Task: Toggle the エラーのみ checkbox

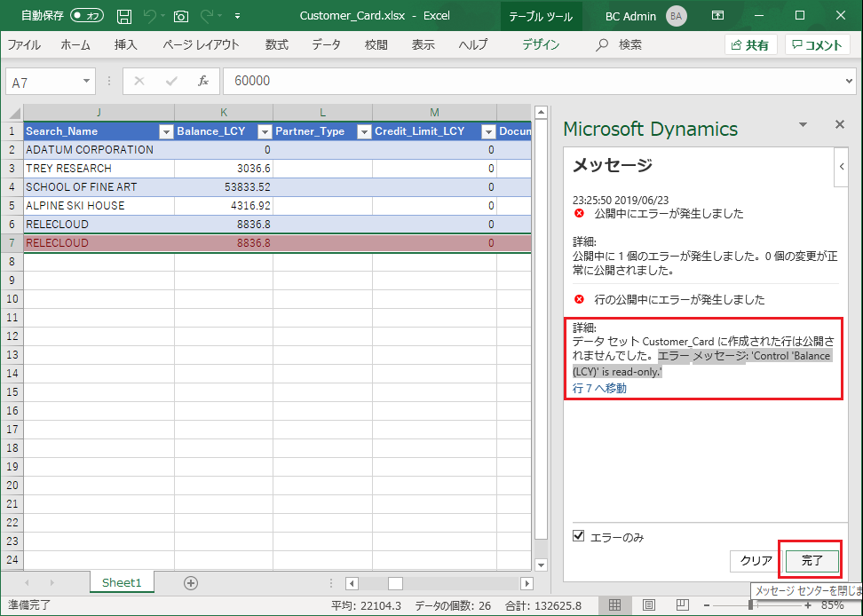Action: click(579, 536)
